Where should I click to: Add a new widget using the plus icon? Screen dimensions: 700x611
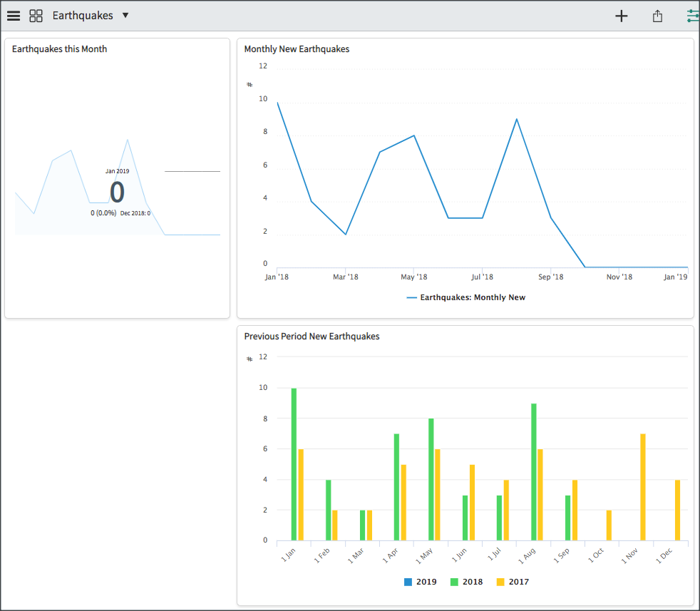[621, 15]
